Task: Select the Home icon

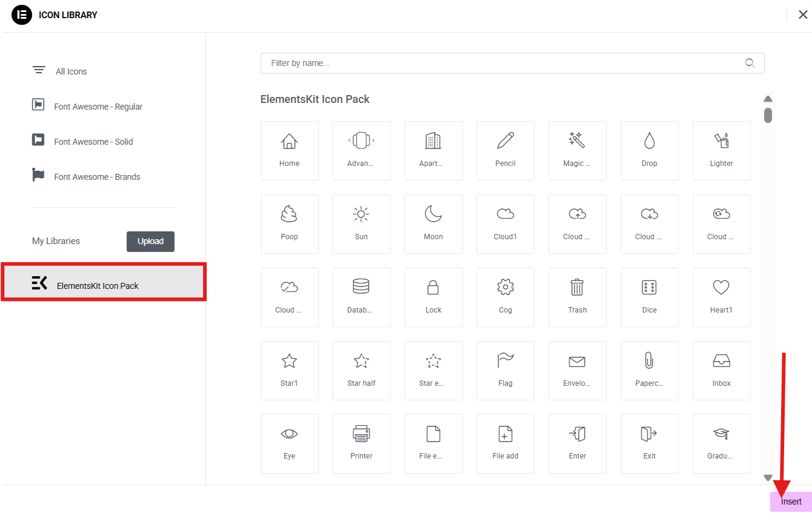Action: point(289,150)
